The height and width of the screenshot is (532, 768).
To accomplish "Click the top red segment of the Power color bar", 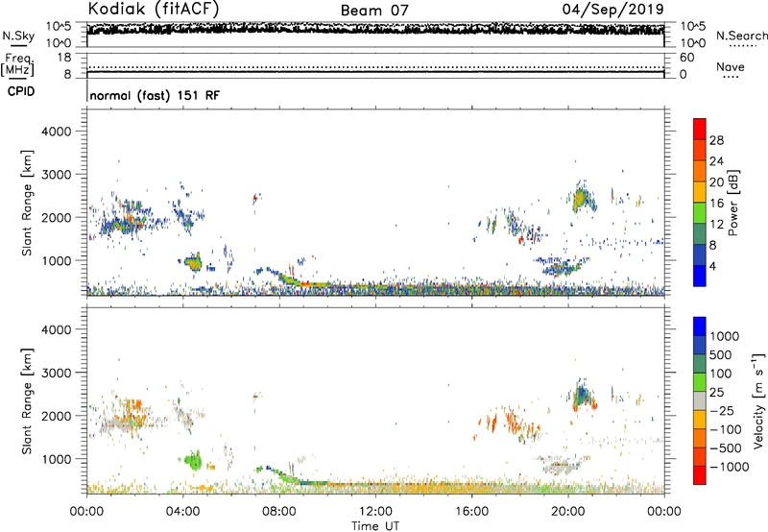I will tap(700, 130).
